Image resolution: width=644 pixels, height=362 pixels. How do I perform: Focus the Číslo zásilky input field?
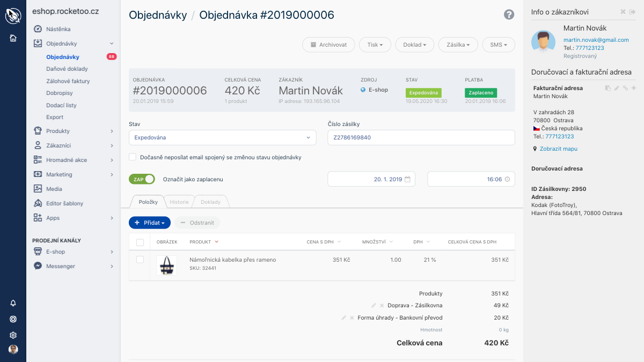click(x=421, y=137)
